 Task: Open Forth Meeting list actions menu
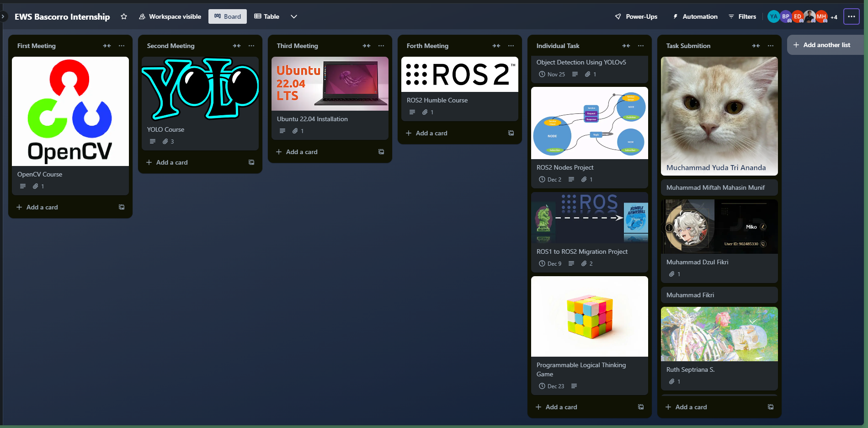coord(511,46)
